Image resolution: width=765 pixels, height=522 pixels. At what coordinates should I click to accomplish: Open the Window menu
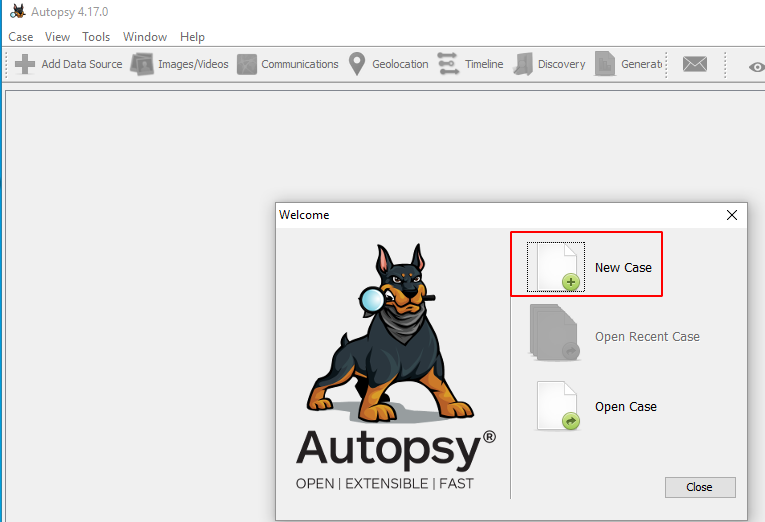(x=145, y=37)
